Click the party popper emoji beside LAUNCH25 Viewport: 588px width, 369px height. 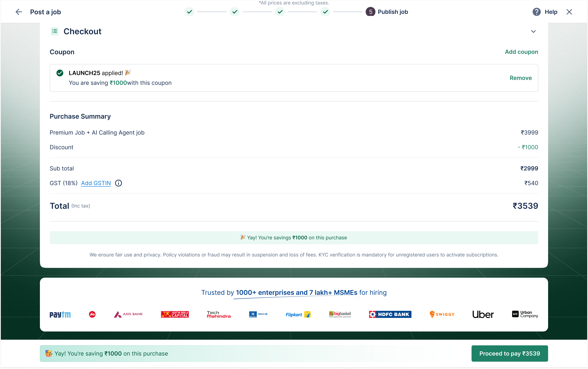128,73
